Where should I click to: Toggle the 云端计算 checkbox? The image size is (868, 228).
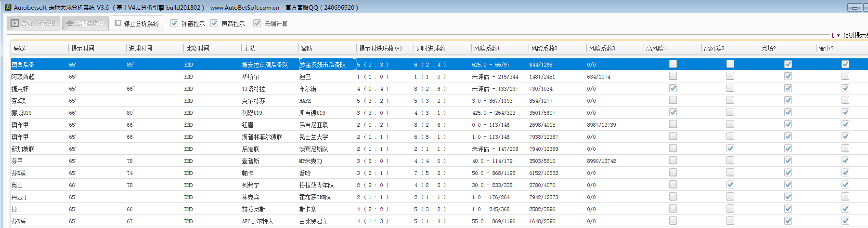tap(257, 23)
